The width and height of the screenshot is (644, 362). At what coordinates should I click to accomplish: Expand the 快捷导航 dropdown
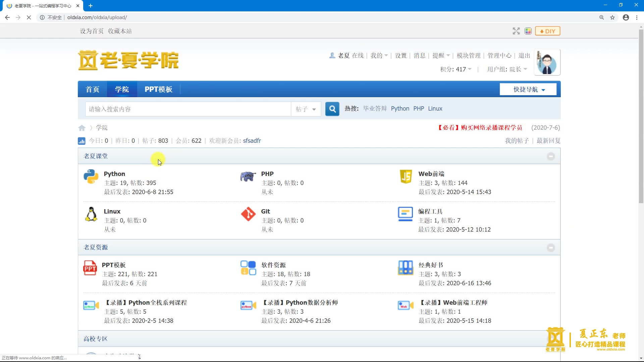[528, 89]
